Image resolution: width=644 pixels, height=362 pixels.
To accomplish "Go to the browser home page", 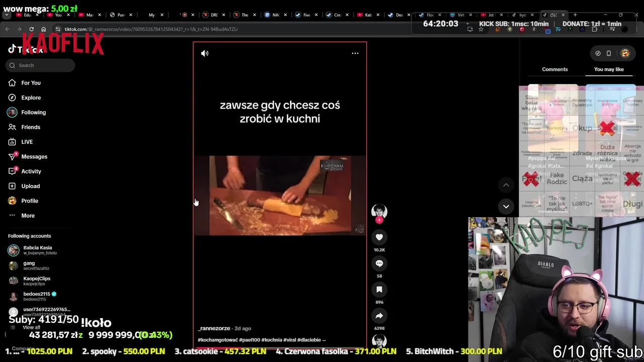I will 43,29.
